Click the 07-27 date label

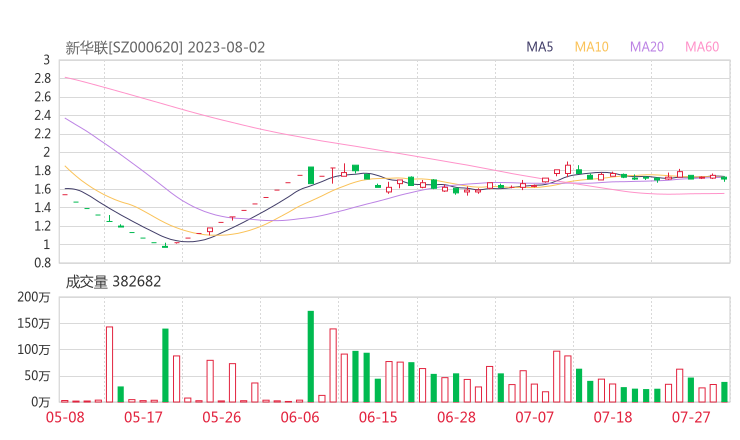point(691,417)
